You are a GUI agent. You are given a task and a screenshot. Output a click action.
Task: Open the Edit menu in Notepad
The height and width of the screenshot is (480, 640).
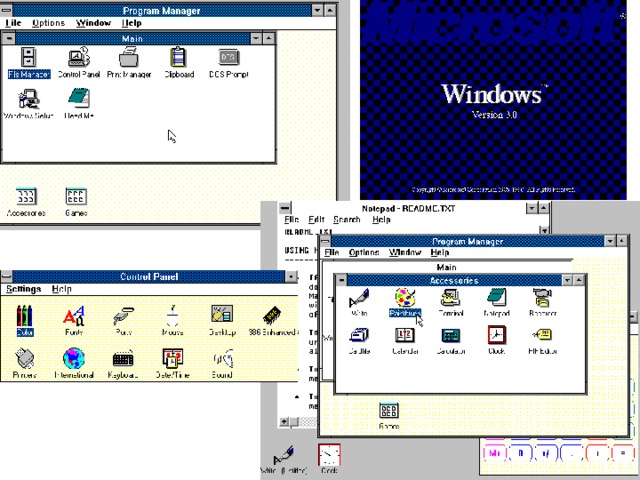(x=316, y=219)
